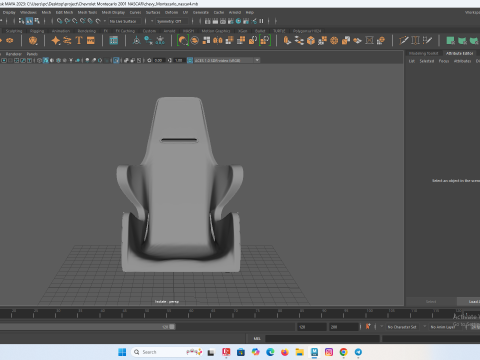Click the taskbar Search box
The height and width of the screenshot is (360, 480).
(x=167, y=352)
